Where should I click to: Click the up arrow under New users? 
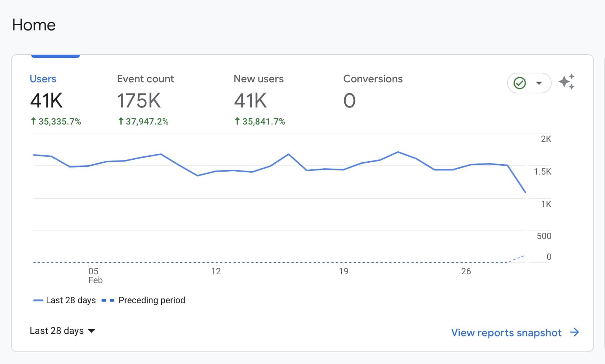pos(237,121)
